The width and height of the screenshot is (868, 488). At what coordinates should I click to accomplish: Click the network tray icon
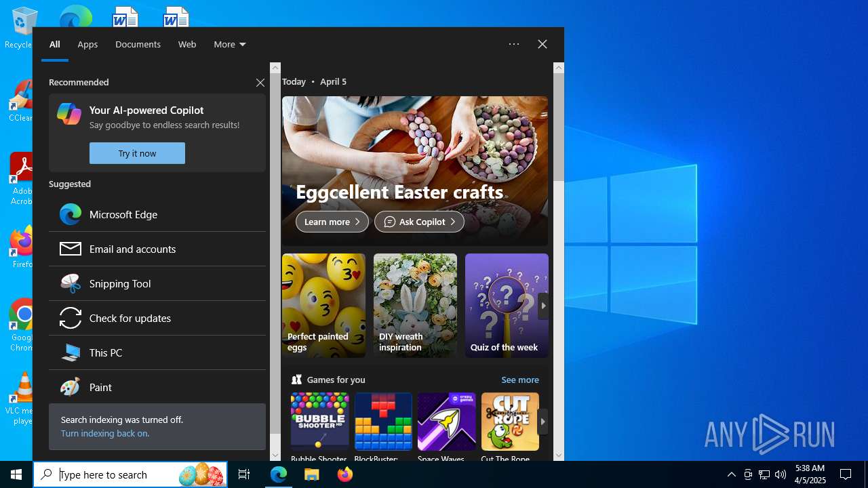click(x=764, y=474)
